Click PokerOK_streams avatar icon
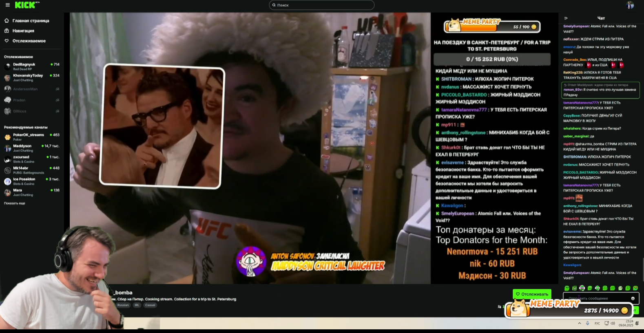644x333 pixels. (7, 137)
